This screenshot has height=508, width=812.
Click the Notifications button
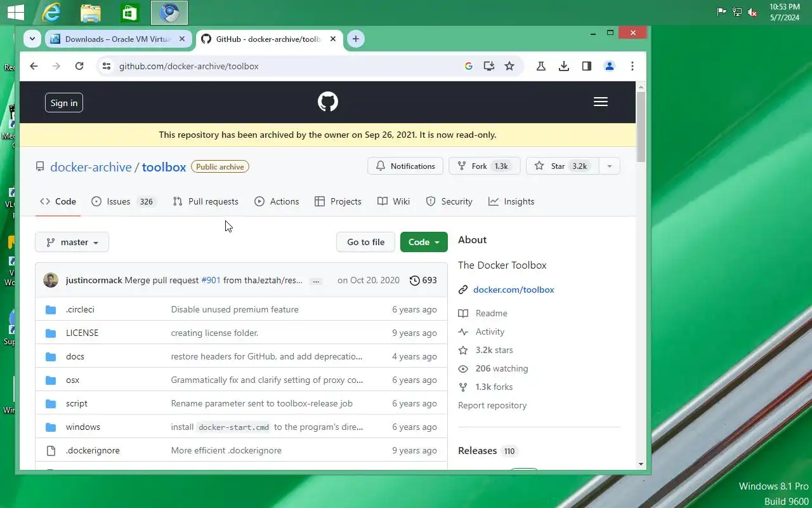405,166
